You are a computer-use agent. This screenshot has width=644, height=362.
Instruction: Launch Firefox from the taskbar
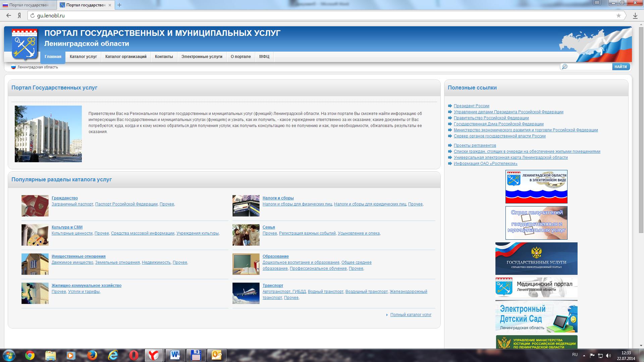click(x=92, y=355)
